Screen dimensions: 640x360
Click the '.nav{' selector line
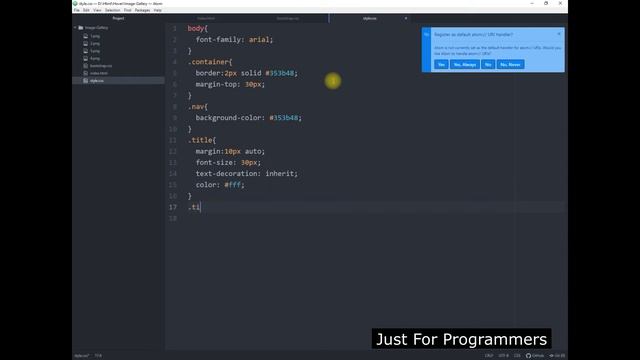click(x=198, y=107)
